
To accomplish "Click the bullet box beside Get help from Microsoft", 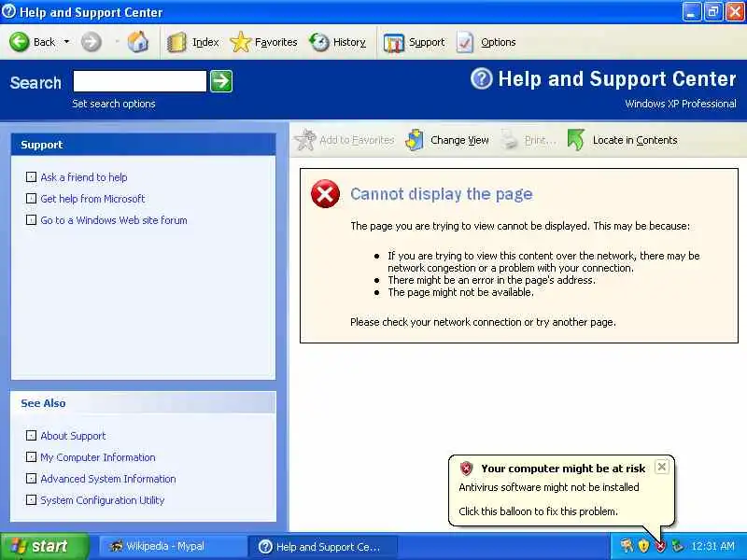I will 31,199.
